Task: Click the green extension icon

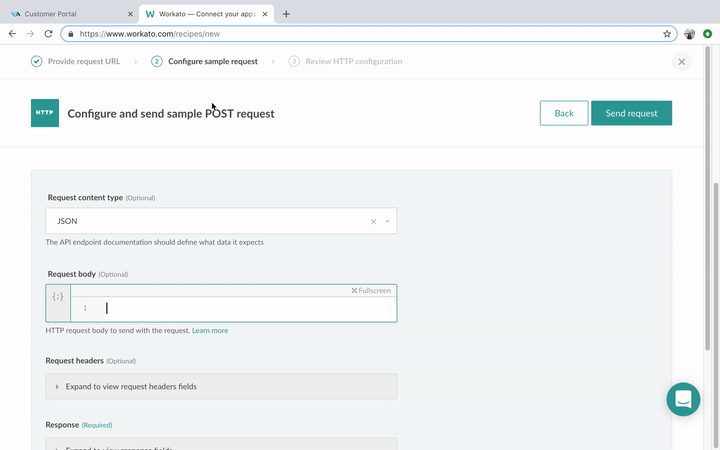Action: (708, 34)
